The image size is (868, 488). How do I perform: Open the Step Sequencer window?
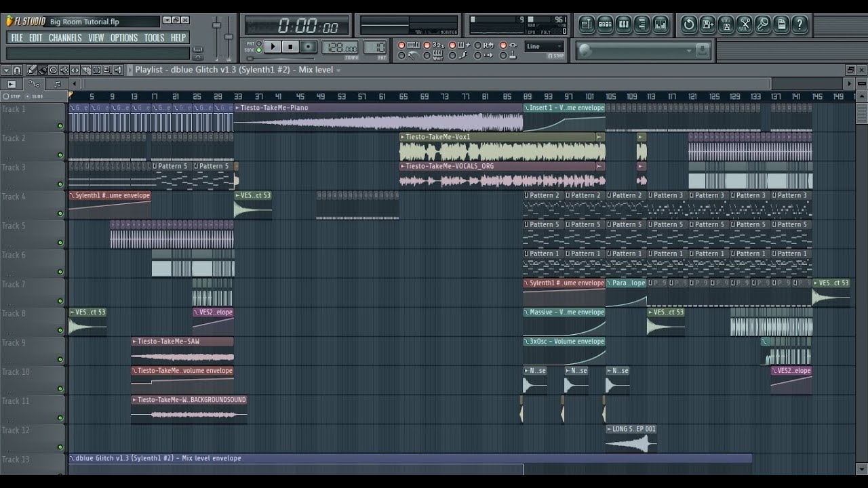(605, 24)
